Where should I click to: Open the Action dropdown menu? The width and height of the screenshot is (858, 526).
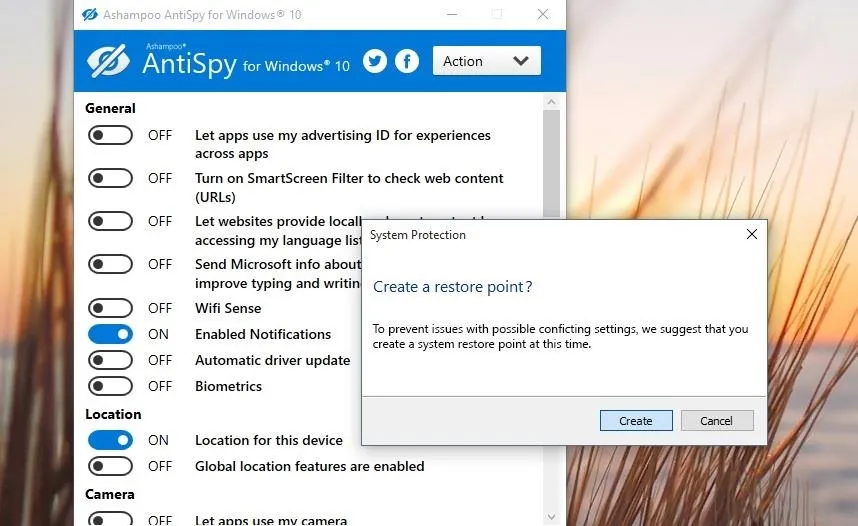pyautogui.click(x=486, y=61)
